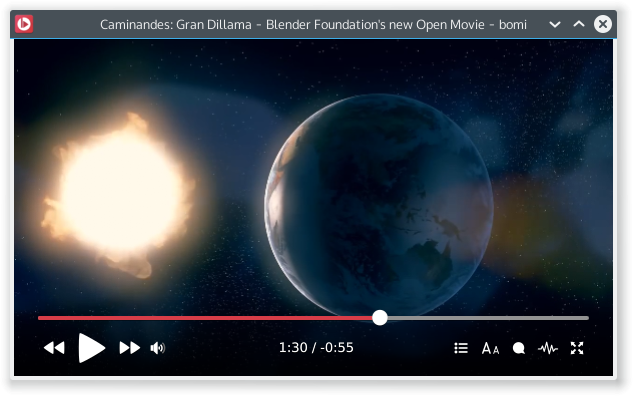Close the bomi player window
This screenshot has height=396, width=633.
[x=603, y=24]
